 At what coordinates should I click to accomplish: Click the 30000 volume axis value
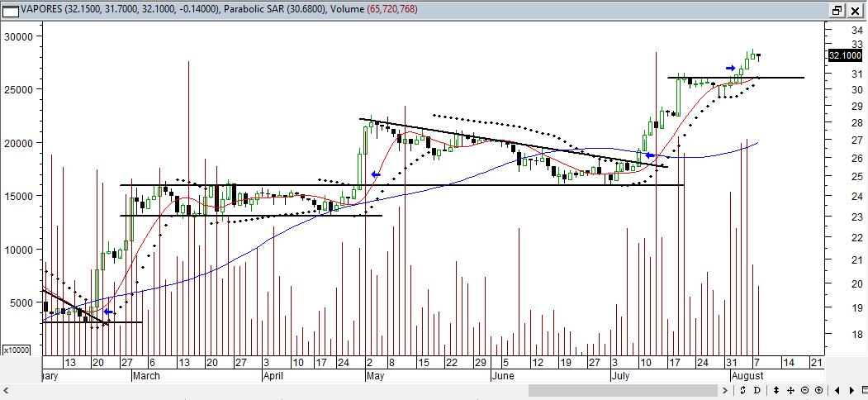(20, 36)
